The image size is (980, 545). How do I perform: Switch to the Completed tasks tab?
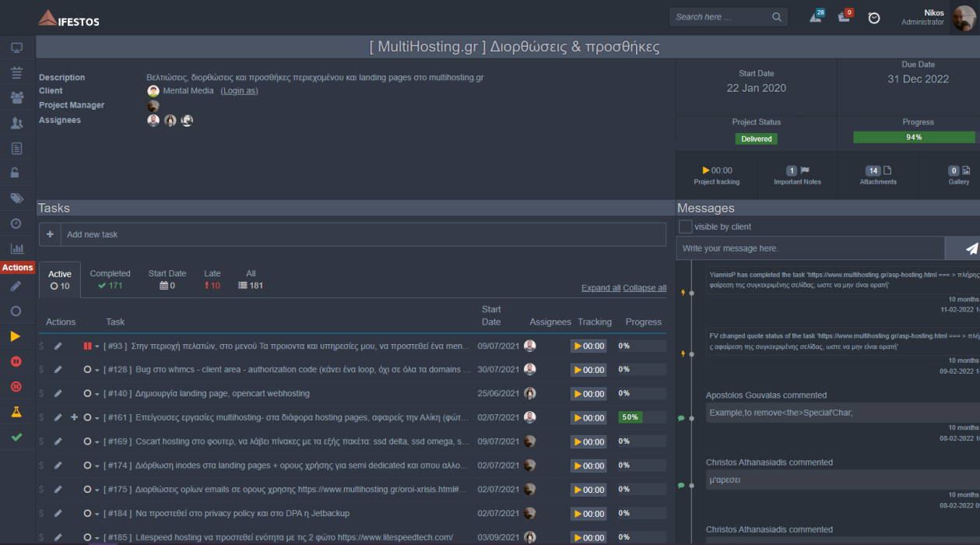coord(110,280)
